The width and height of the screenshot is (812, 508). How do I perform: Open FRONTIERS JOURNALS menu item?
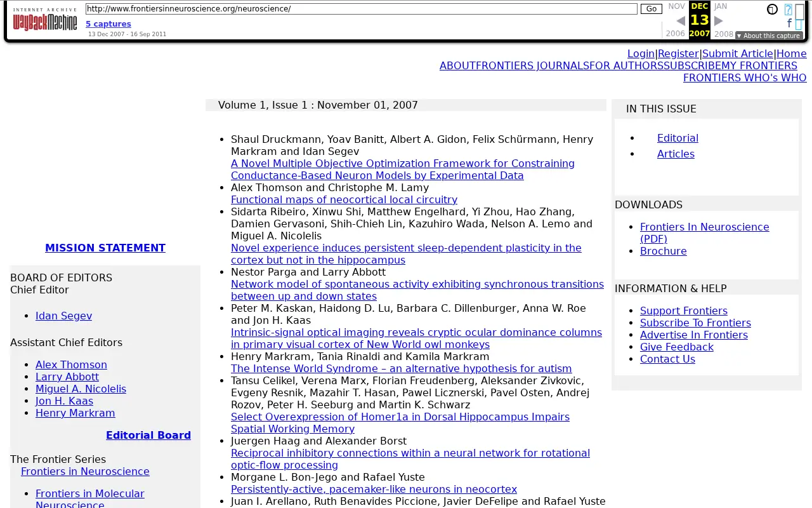click(x=532, y=66)
